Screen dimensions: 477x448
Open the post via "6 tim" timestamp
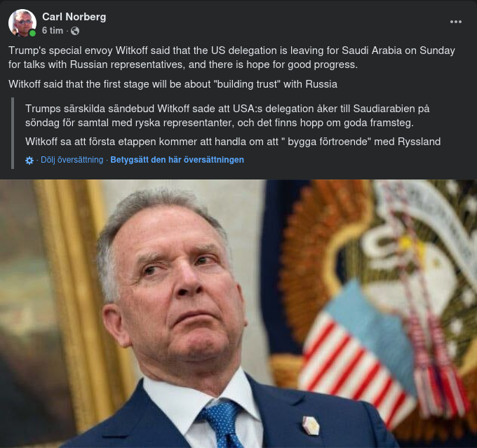[53, 30]
